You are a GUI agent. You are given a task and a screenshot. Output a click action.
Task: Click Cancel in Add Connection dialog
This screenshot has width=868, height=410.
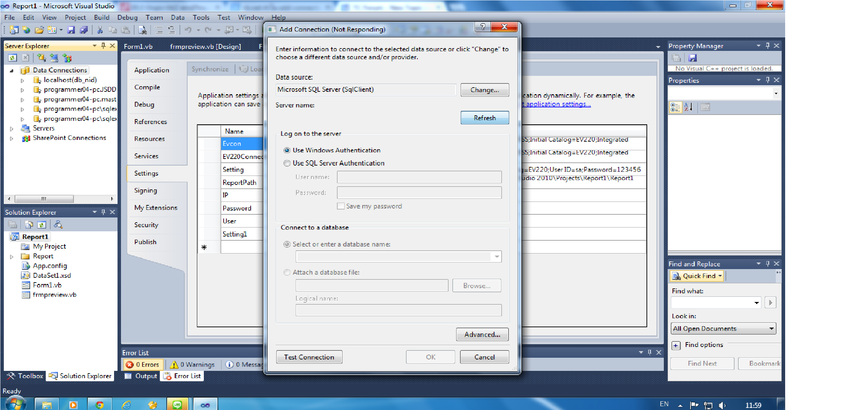[484, 357]
